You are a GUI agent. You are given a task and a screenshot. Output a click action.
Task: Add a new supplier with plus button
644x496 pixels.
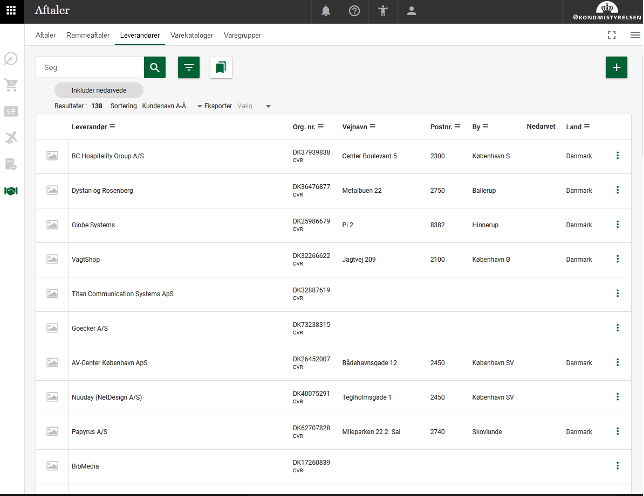616,67
